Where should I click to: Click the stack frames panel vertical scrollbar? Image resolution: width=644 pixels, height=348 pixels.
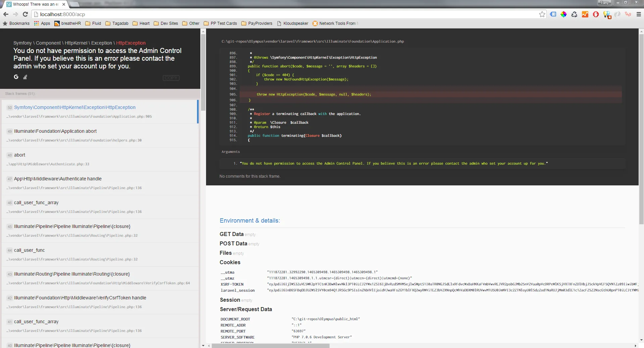coord(203,72)
